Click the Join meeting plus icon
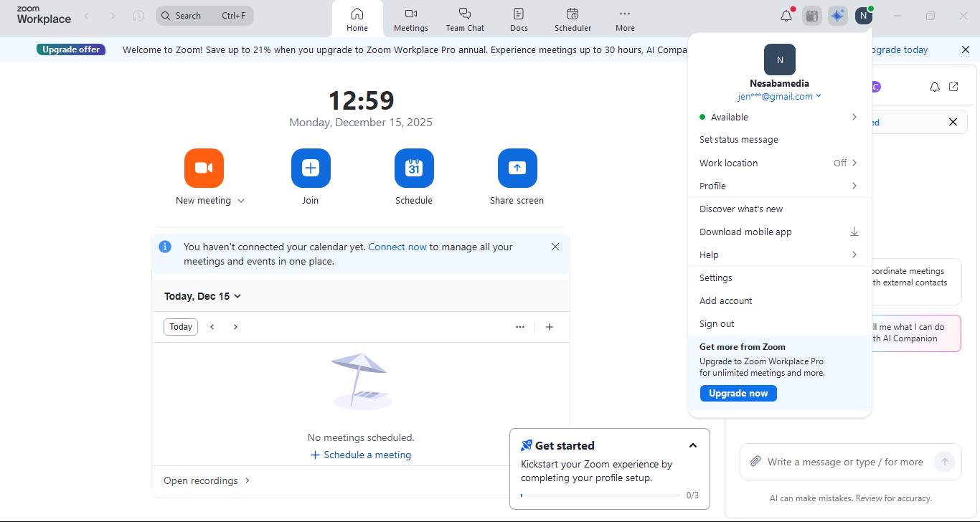 [x=310, y=168]
